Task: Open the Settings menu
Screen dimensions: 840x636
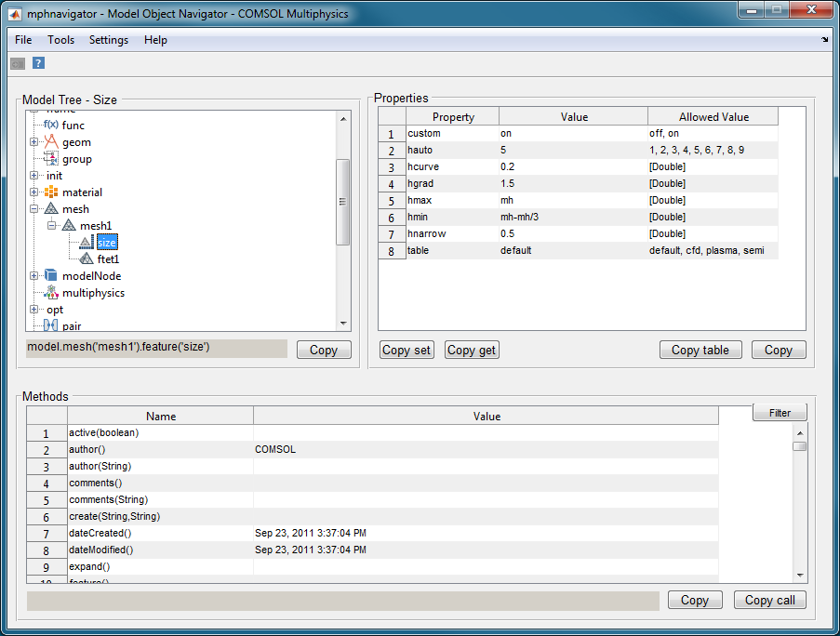Action: [109, 40]
